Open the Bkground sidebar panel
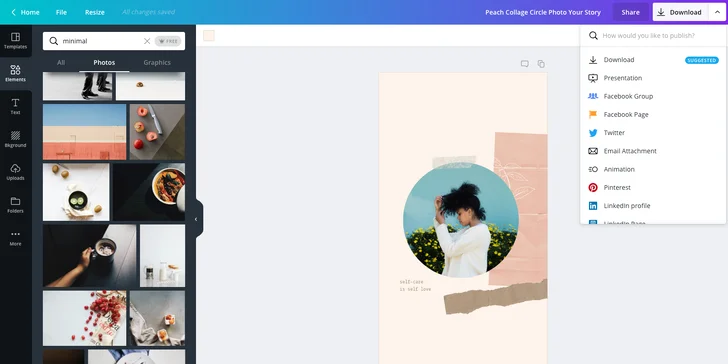728x364 pixels. coord(15,139)
